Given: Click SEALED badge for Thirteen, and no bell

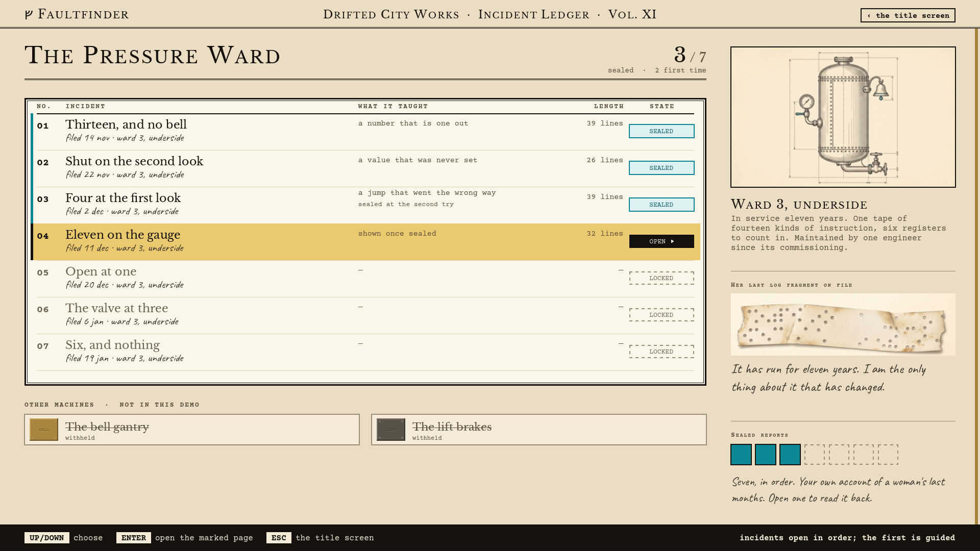Looking at the screenshot, I should [x=661, y=131].
